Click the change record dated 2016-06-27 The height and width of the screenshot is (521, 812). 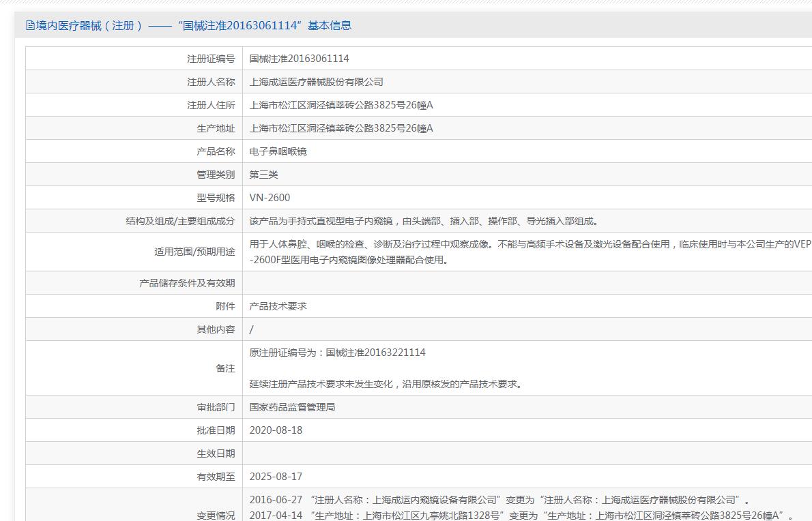pyautogui.click(x=499, y=500)
